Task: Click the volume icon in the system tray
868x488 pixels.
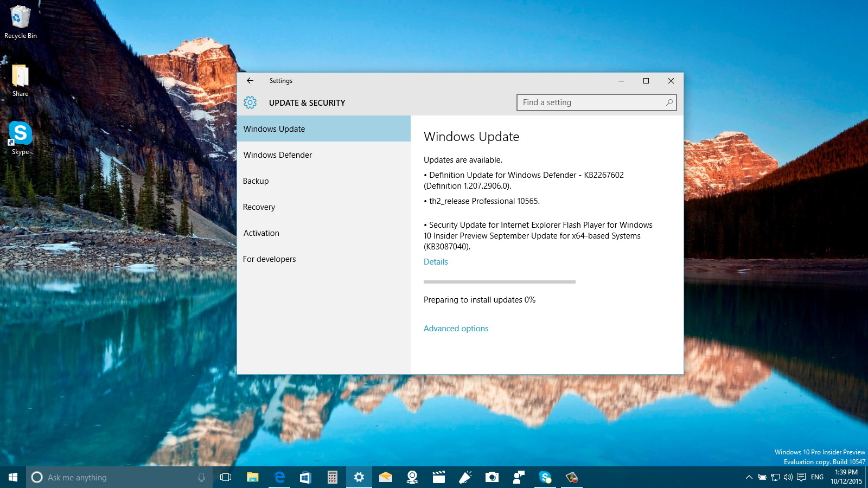Action: tap(788, 477)
